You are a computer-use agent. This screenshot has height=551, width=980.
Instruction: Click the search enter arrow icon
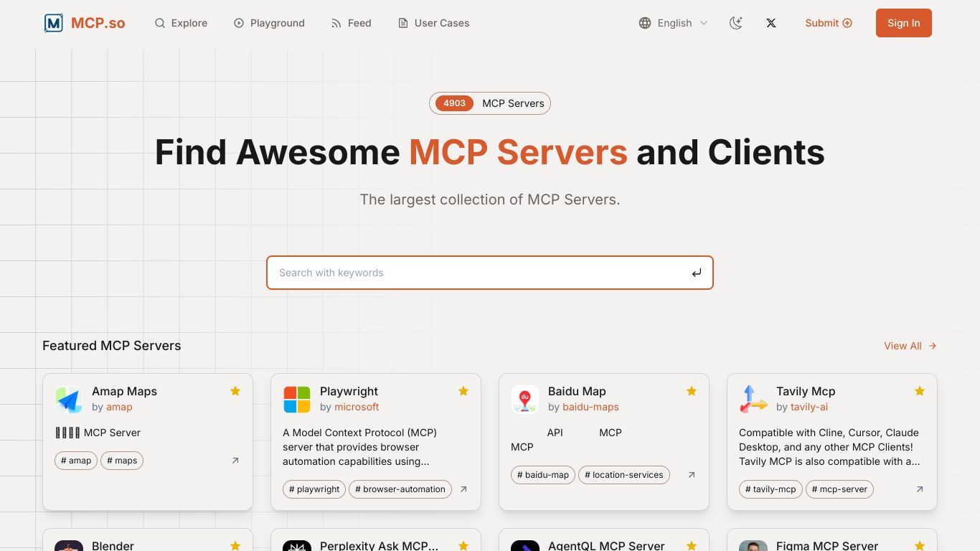pyautogui.click(x=696, y=273)
